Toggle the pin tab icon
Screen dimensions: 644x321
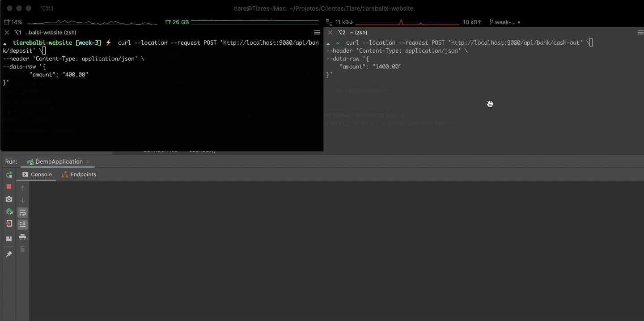[x=9, y=254]
